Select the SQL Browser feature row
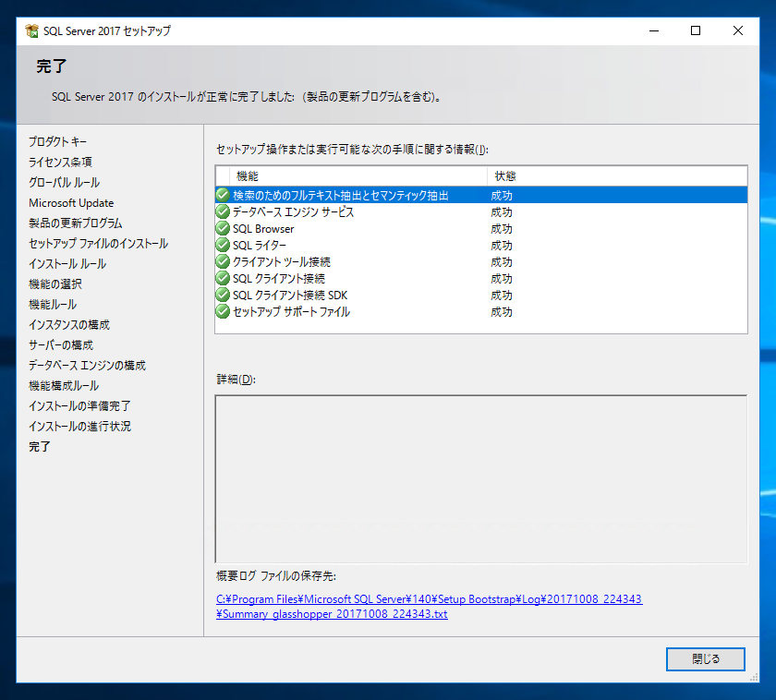Viewport: 776px width, 700px height. click(481, 228)
